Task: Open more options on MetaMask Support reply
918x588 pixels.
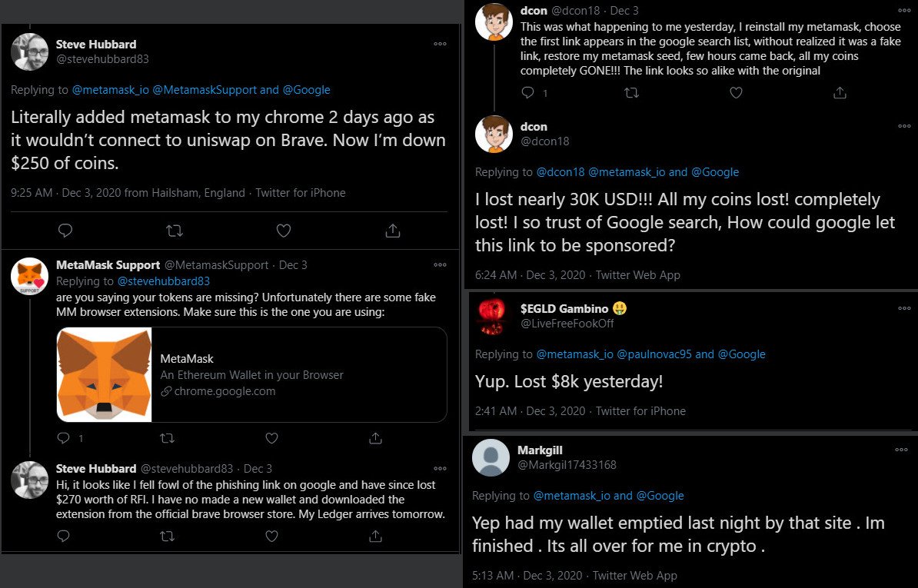Action: [x=441, y=265]
